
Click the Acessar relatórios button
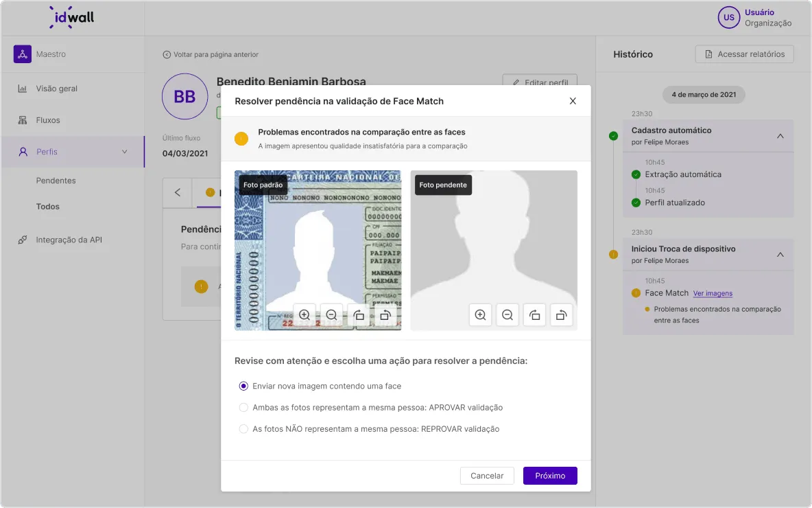click(744, 54)
